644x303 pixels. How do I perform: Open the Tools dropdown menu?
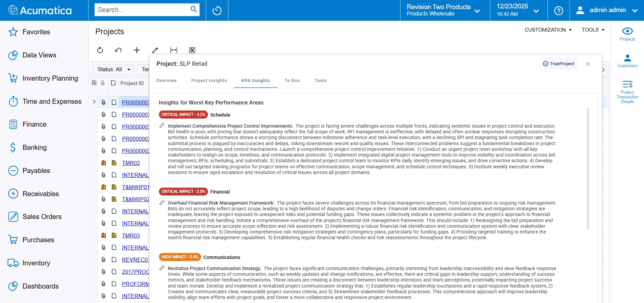(x=593, y=30)
